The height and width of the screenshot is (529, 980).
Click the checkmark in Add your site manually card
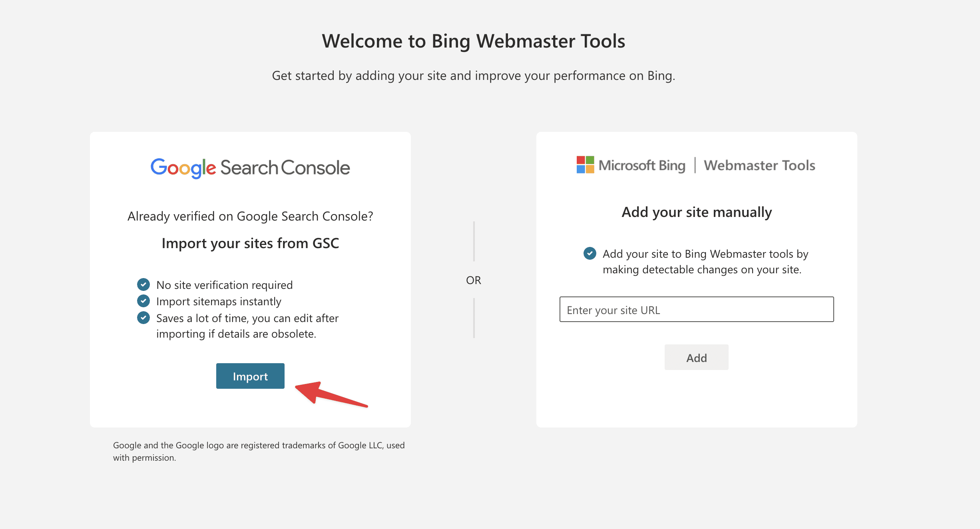(590, 254)
